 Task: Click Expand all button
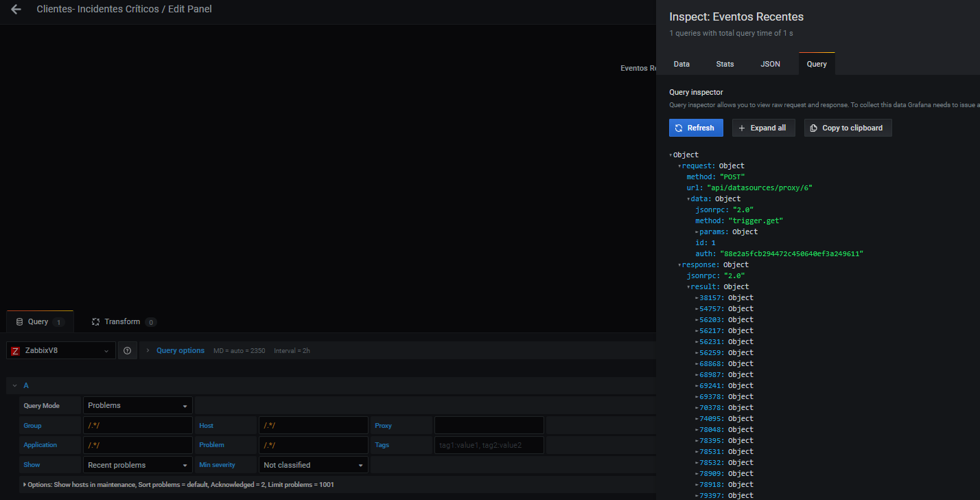pyautogui.click(x=763, y=128)
